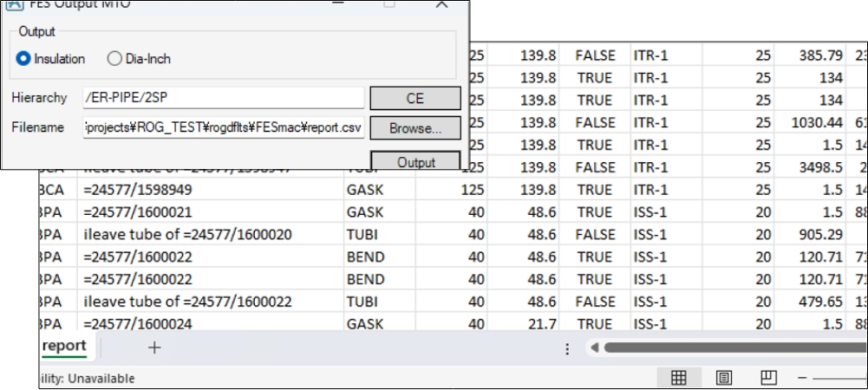This screenshot has height=390, width=868.
Task: Click the CE button beside Hierarchy
Action: click(x=414, y=99)
